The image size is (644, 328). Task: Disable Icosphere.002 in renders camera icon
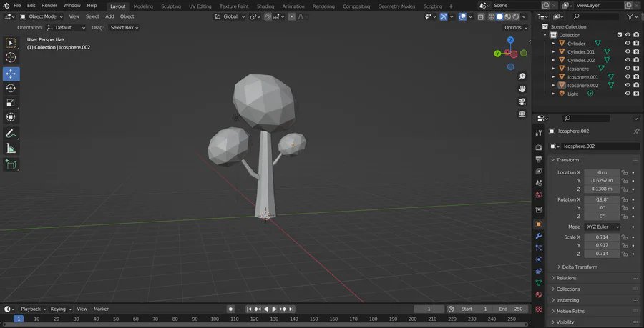[x=636, y=85]
